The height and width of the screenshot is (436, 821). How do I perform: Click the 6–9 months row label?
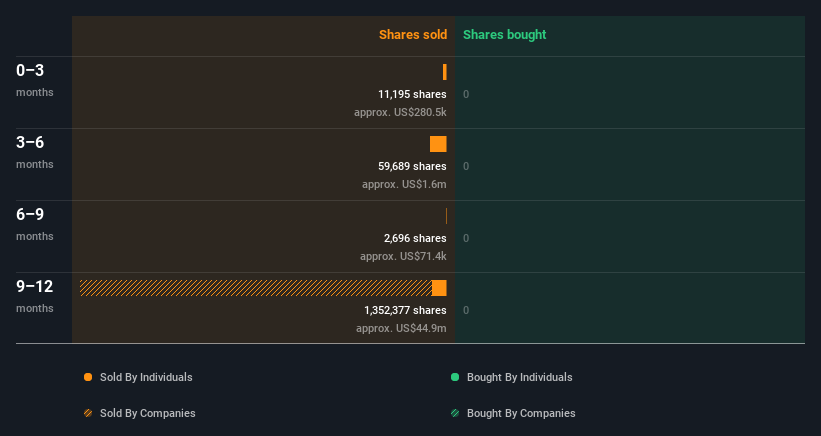click(x=35, y=224)
